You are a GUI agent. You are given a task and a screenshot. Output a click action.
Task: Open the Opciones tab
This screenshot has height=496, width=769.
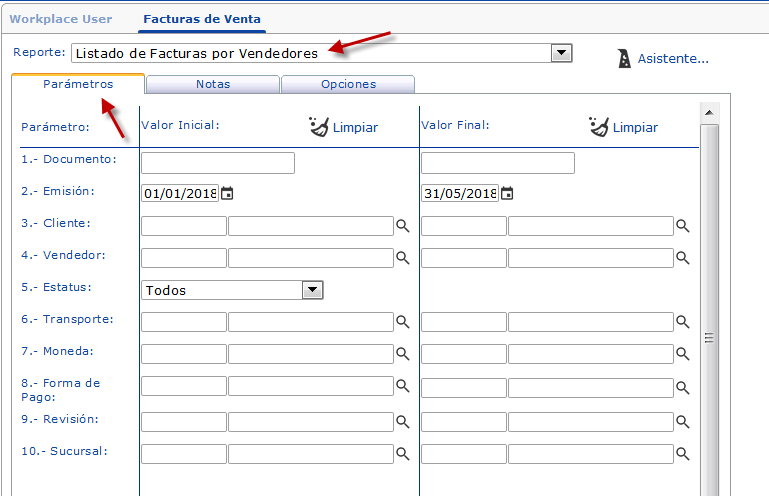[348, 85]
